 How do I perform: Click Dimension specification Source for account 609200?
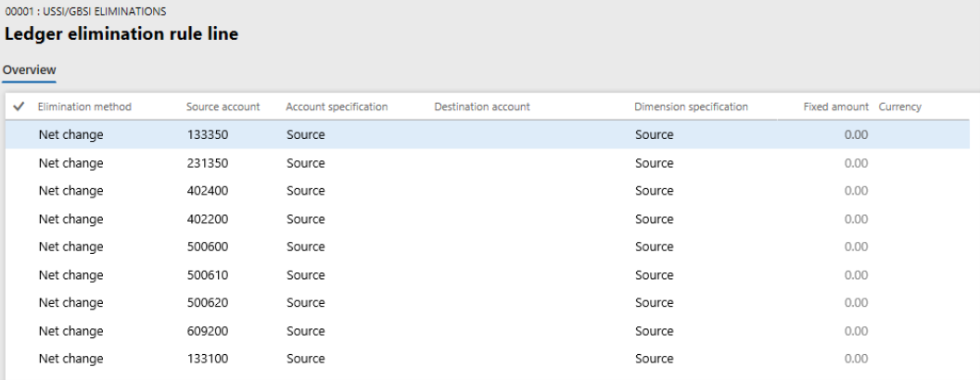click(x=655, y=331)
